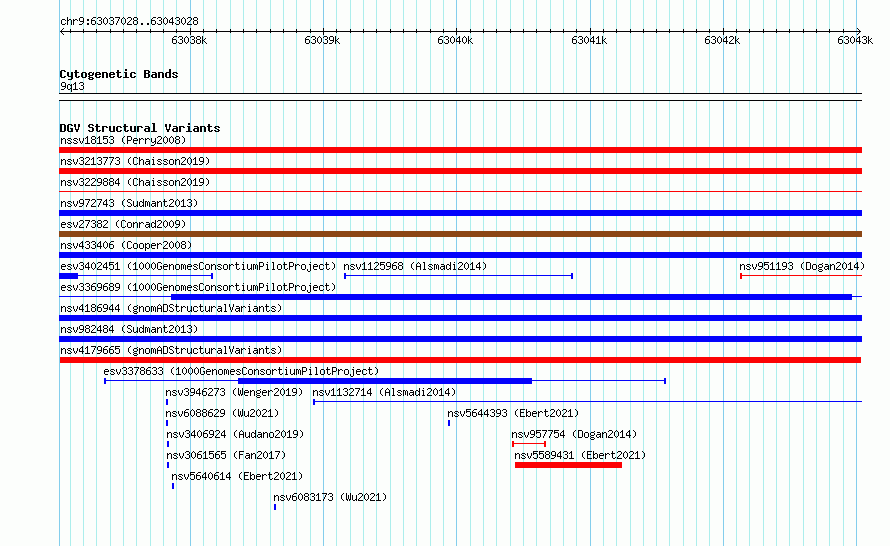This screenshot has width=890, height=546.
Task: Click the thin red line of nsv3229884
Action: (x=460, y=192)
